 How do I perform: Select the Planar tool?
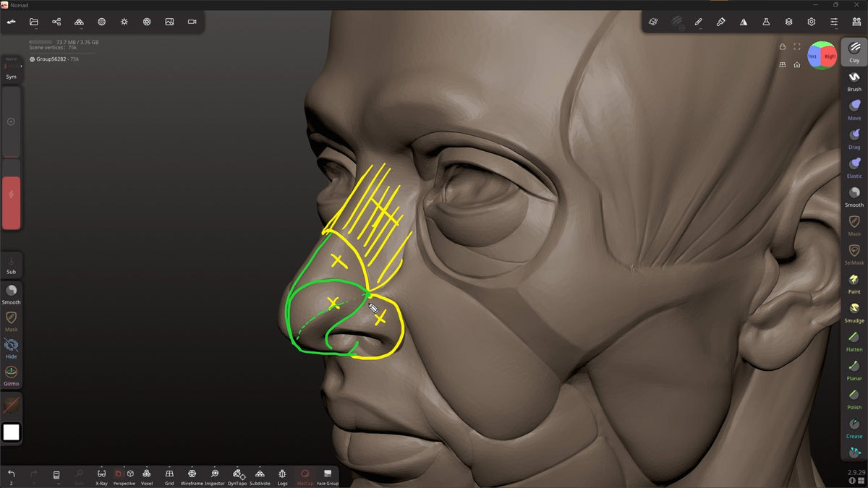[854, 369]
